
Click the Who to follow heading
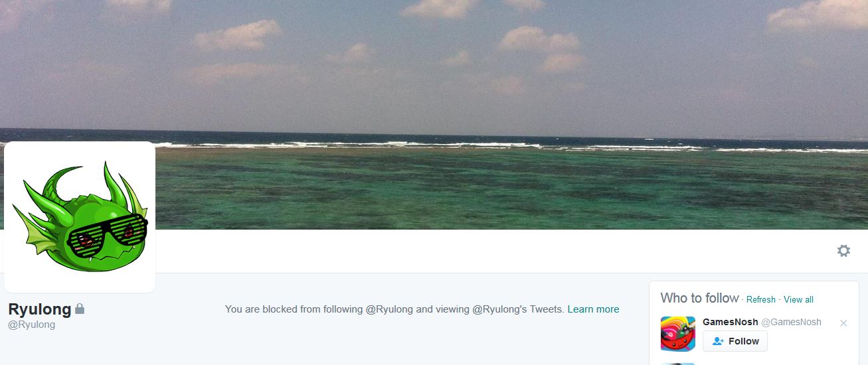pos(699,298)
